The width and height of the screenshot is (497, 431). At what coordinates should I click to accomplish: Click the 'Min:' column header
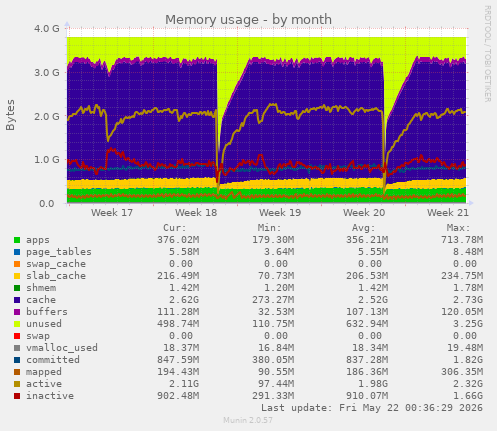270,228
